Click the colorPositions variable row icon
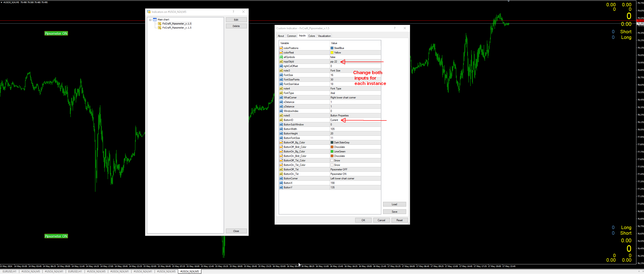This screenshot has width=644, height=274. (x=281, y=48)
